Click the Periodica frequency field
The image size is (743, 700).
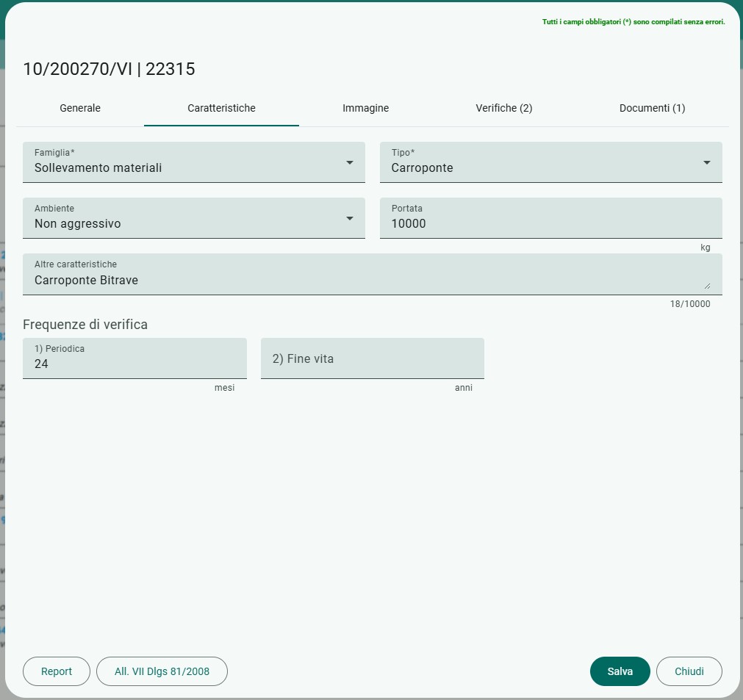[x=134, y=358]
